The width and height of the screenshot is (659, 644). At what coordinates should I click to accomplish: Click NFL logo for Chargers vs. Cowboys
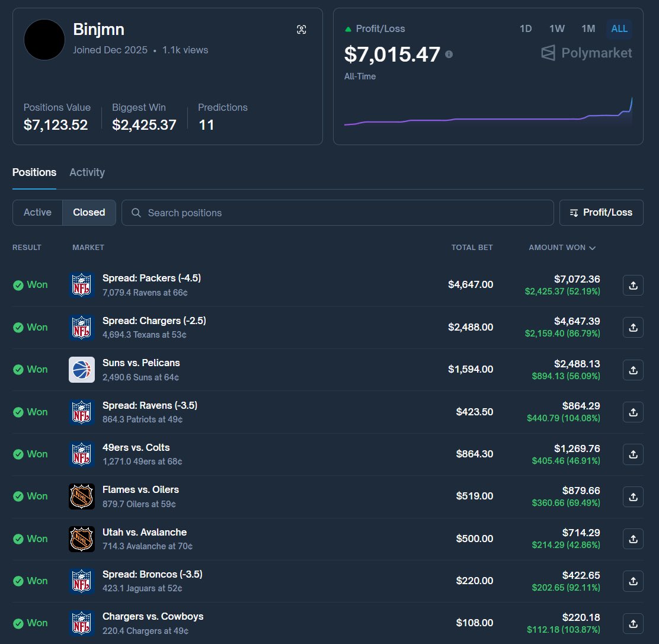point(82,623)
